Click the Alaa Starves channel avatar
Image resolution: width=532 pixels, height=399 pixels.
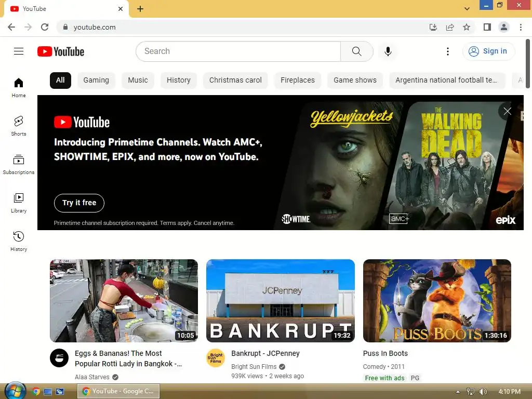pyautogui.click(x=59, y=358)
